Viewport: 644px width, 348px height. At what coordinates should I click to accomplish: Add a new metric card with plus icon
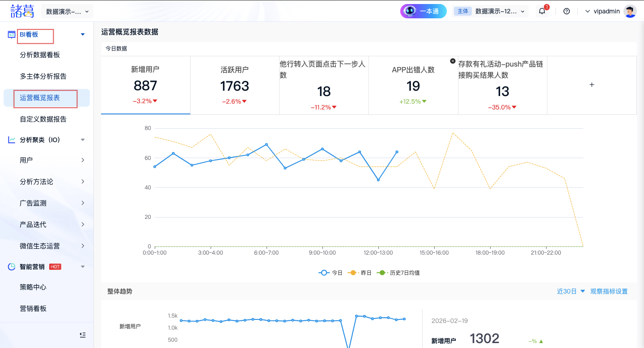point(592,85)
